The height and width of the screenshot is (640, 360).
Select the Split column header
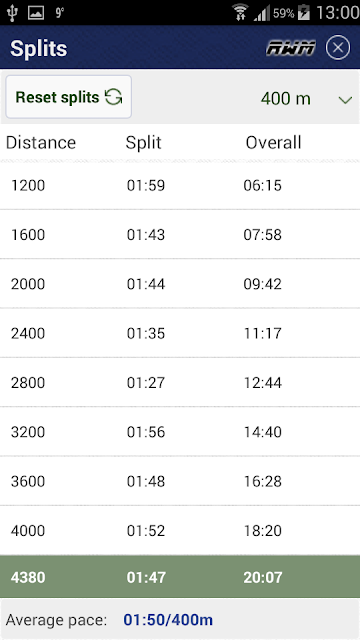(x=143, y=143)
